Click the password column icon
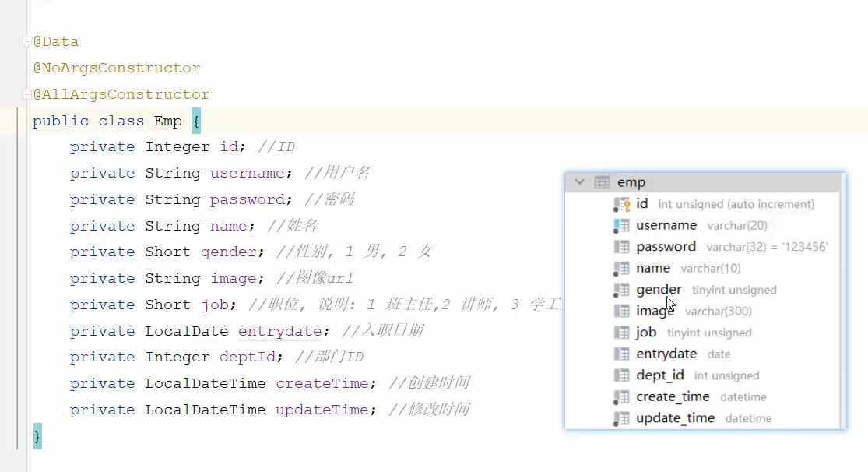The width and height of the screenshot is (868, 472). pyautogui.click(x=621, y=247)
